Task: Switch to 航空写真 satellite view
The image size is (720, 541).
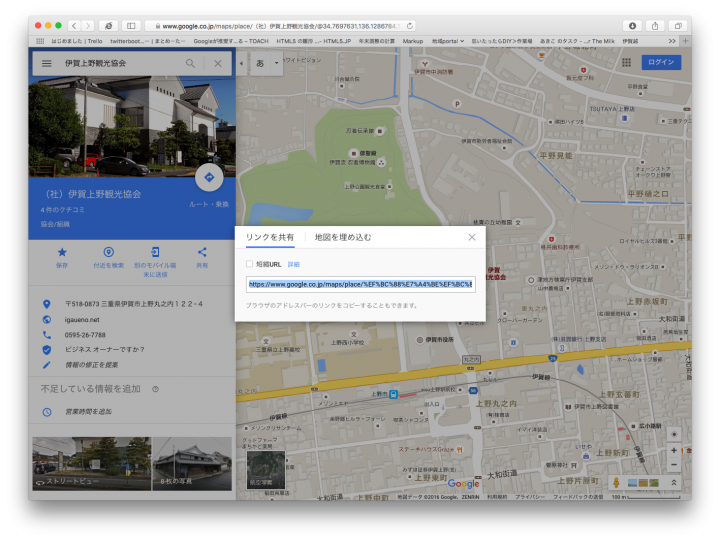Action: (x=266, y=469)
